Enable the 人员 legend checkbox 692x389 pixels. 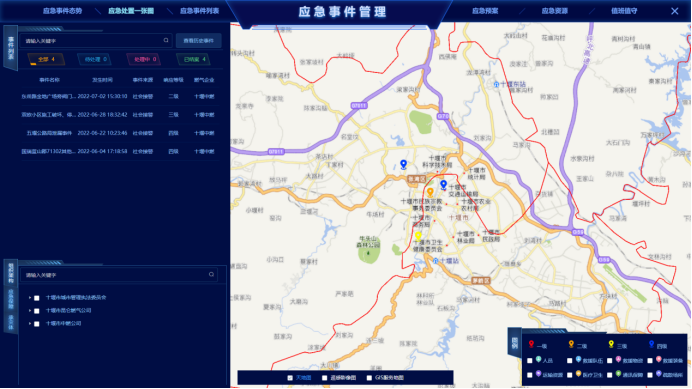point(530,361)
